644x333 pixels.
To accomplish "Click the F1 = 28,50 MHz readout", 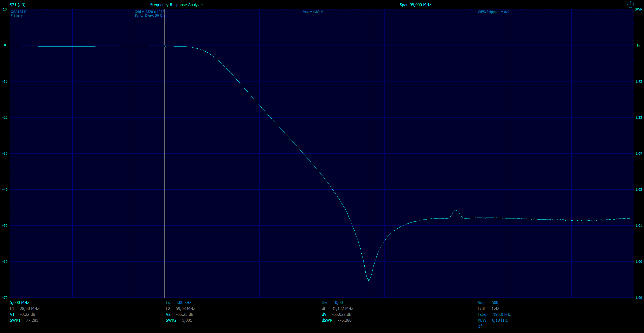I will (x=24, y=309).
